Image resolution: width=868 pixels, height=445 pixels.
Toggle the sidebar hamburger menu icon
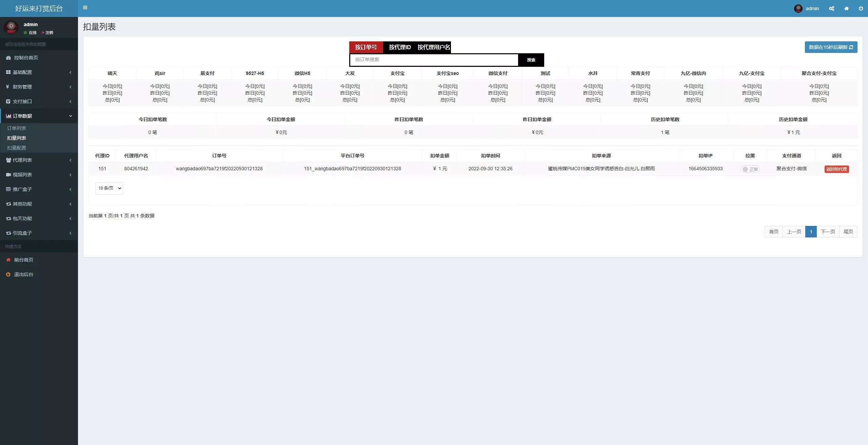(85, 7)
